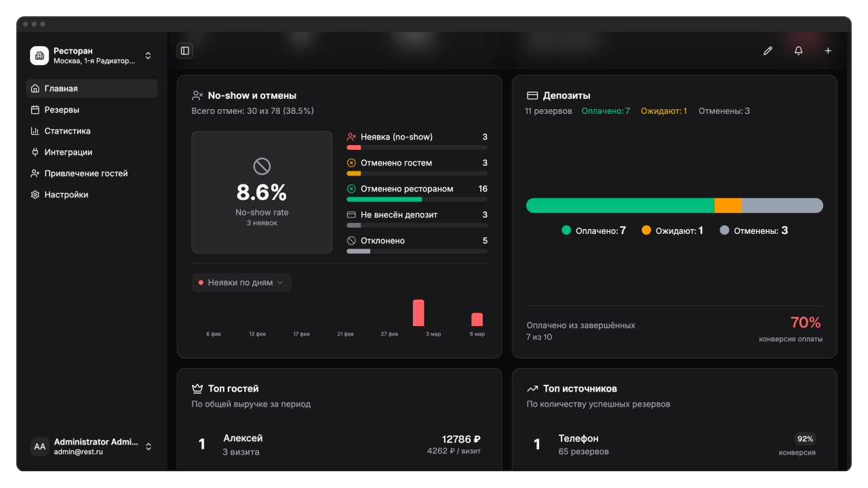Expand the Administrator account menu

(148, 447)
